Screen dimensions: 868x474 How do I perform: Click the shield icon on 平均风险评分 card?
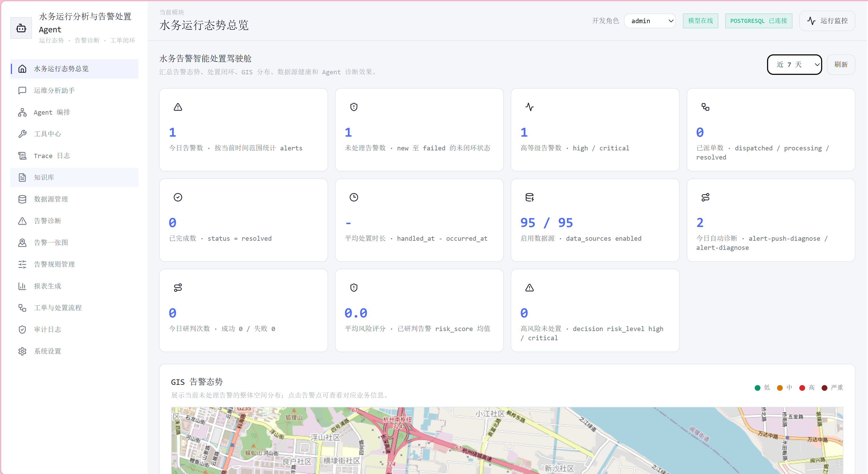[354, 288]
